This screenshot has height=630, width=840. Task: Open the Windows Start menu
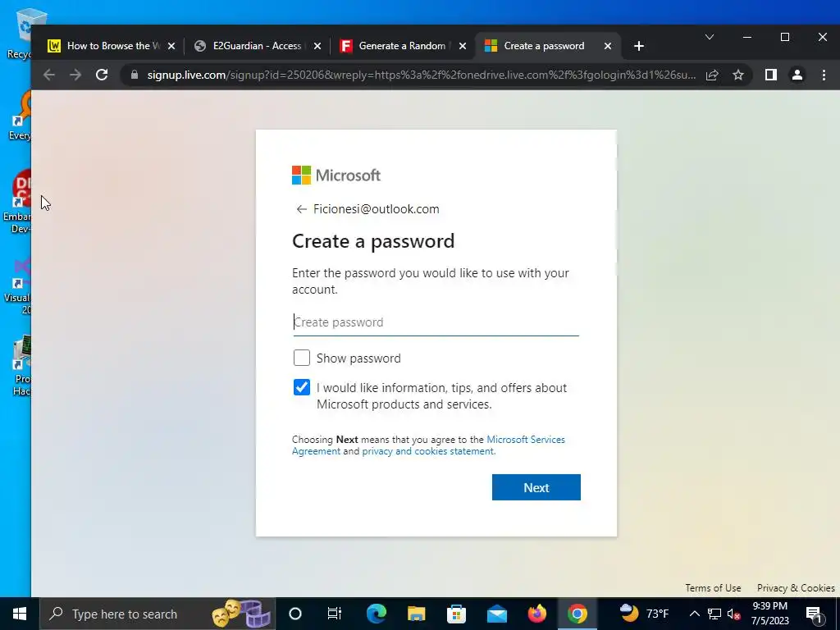pos(20,614)
